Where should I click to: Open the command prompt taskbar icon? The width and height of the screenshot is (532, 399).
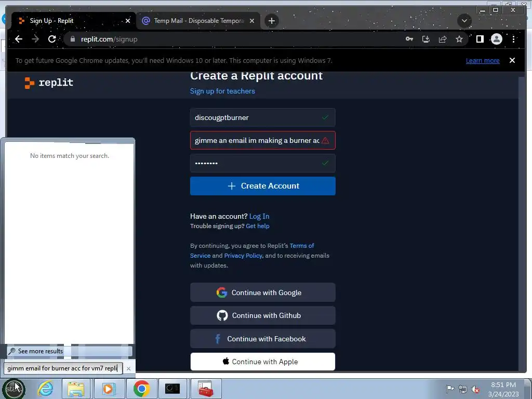(x=172, y=389)
